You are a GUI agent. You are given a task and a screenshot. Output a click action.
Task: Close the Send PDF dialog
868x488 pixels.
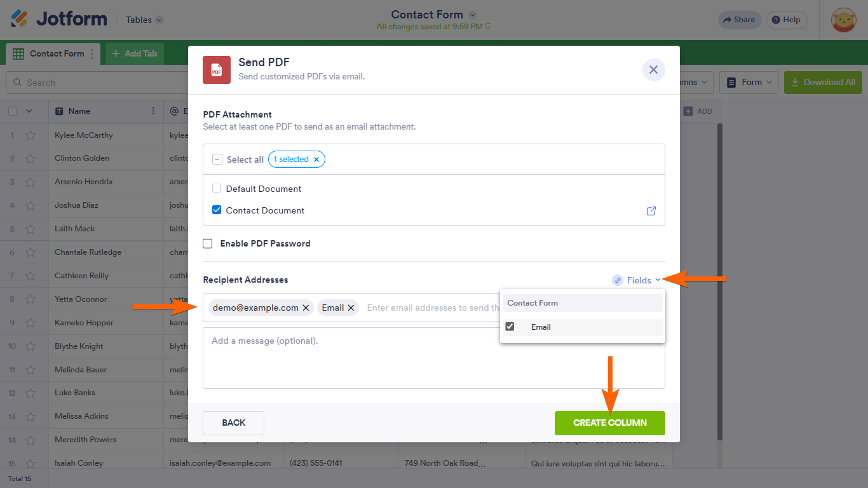point(653,70)
